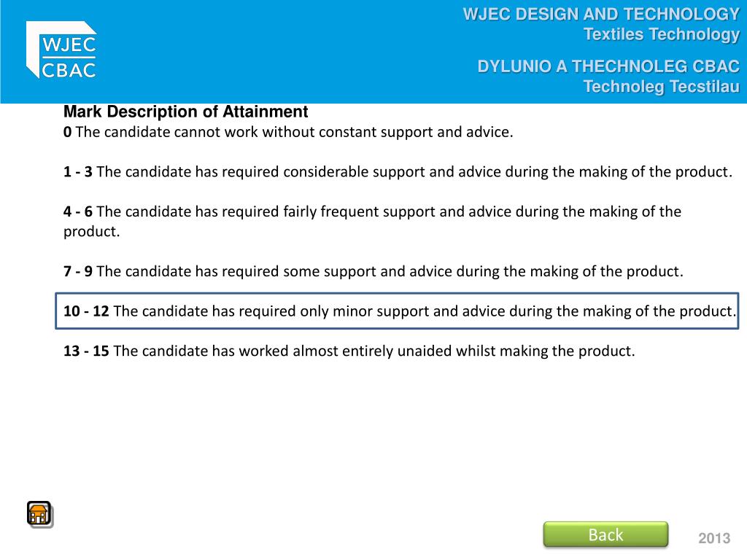
Task: Click the WJEC CBAC logo
Action: point(61,50)
